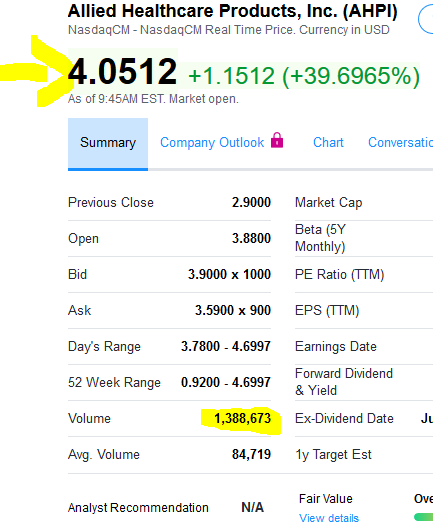Click the Analyst Recommendation N/A value
The width and height of the screenshot is (433, 530).
tap(252, 507)
